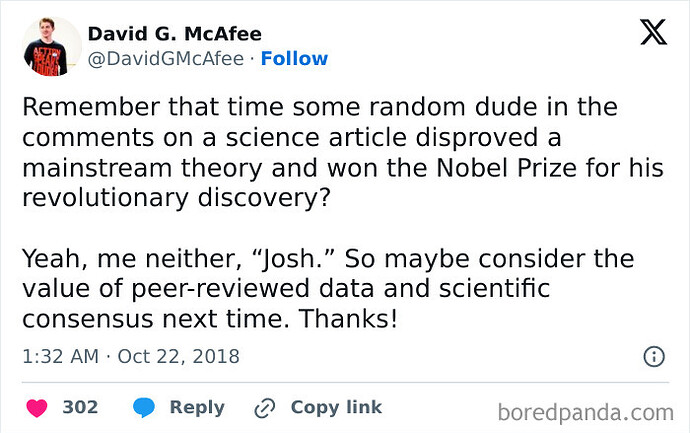
Task: Open David G. McAfee's profile picture
Action: [x=51, y=46]
